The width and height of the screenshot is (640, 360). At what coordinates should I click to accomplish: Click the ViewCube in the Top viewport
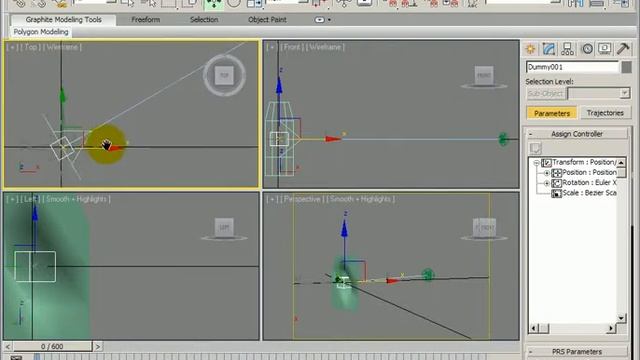(x=224, y=76)
